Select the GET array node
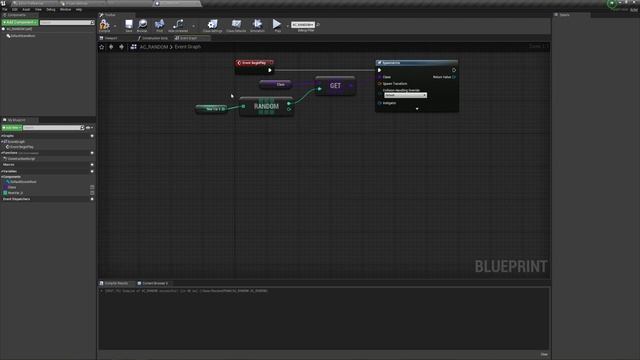 coord(335,86)
